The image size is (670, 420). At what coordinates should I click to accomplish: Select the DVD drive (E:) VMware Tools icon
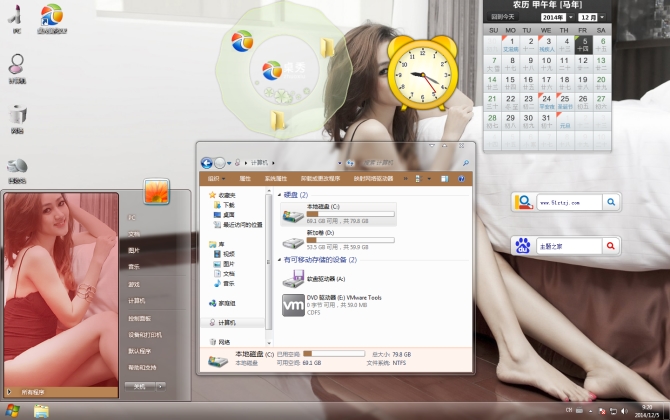coord(293,305)
